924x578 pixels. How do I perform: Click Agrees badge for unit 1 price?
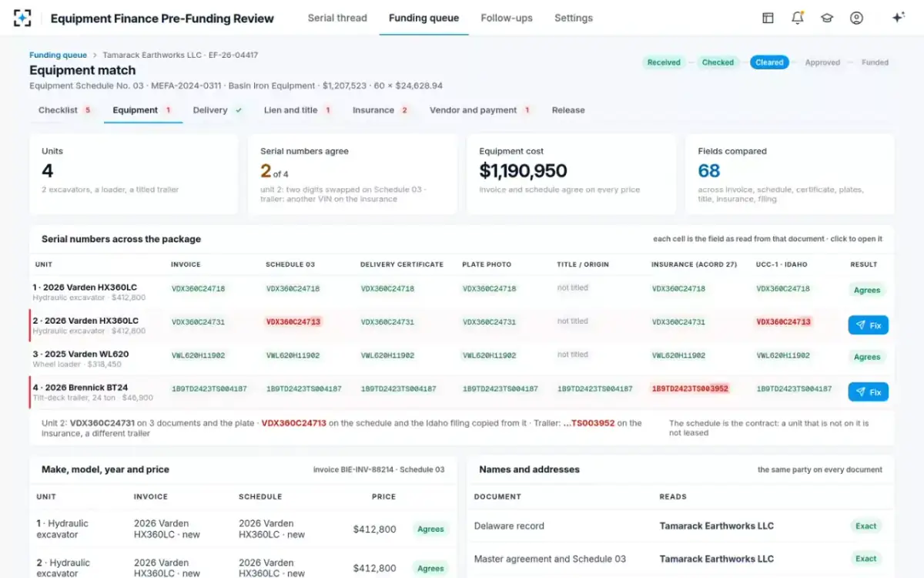click(430, 529)
